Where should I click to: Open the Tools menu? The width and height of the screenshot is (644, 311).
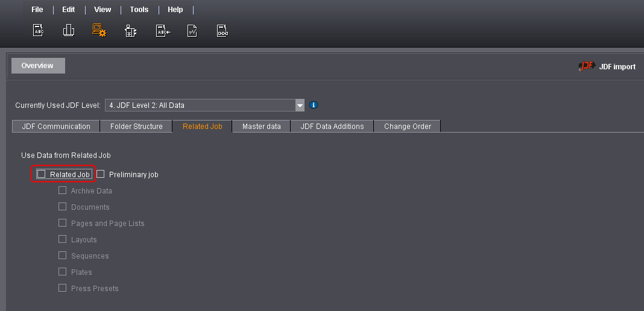coord(139,10)
